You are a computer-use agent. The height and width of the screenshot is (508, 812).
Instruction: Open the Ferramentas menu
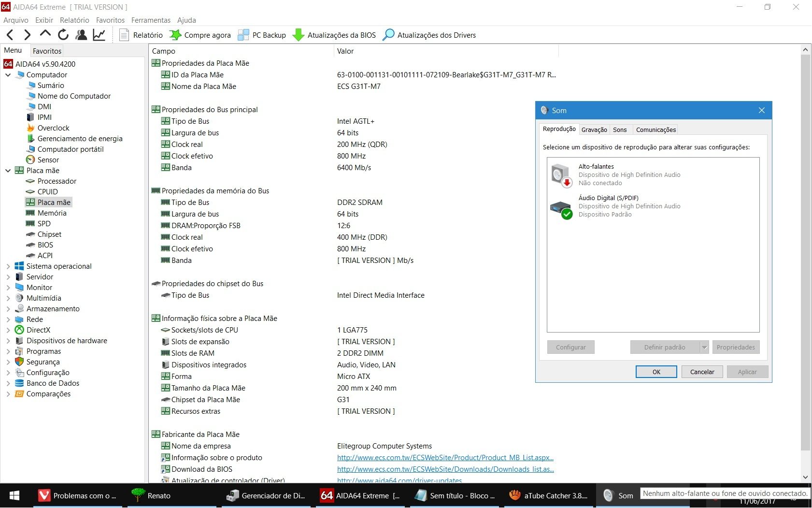point(151,20)
